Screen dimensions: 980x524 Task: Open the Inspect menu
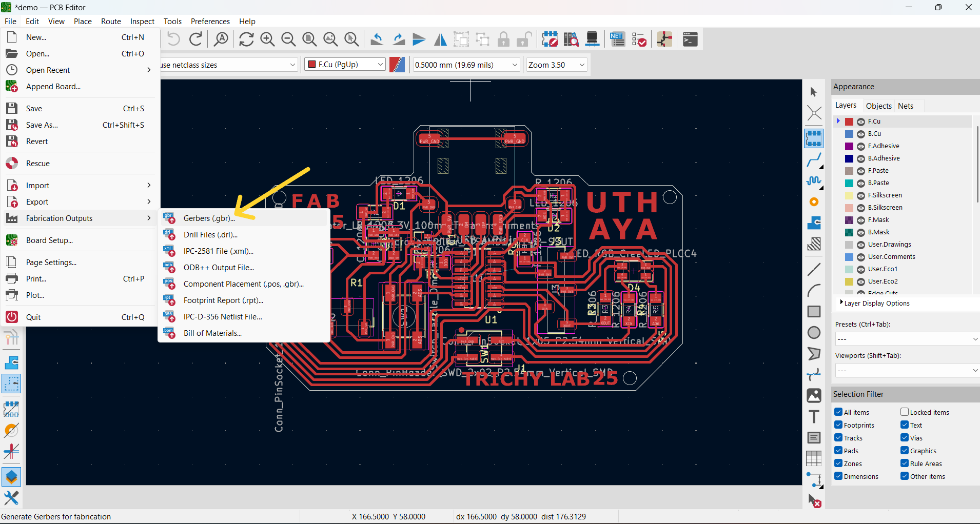point(142,21)
